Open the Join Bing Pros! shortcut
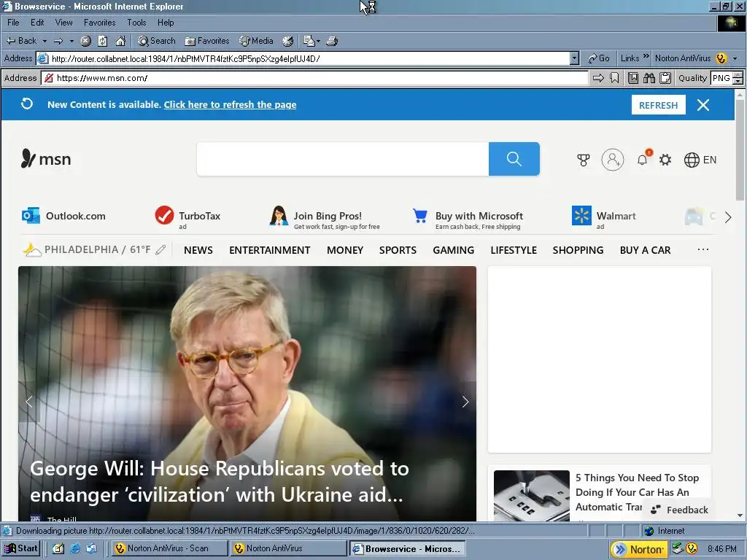Screen dimensions: 747x560 tap(325, 217)
